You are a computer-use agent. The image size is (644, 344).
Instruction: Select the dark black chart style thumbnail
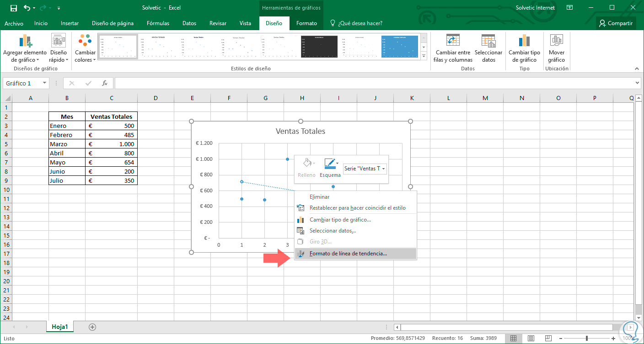pyautogui.click(x=319, y=47)
